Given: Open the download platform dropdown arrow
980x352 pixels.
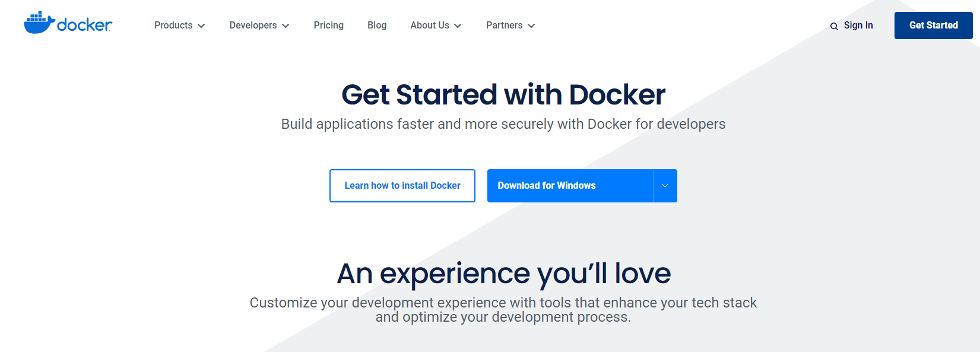Looking at the screenshot, I should point(665,186).
